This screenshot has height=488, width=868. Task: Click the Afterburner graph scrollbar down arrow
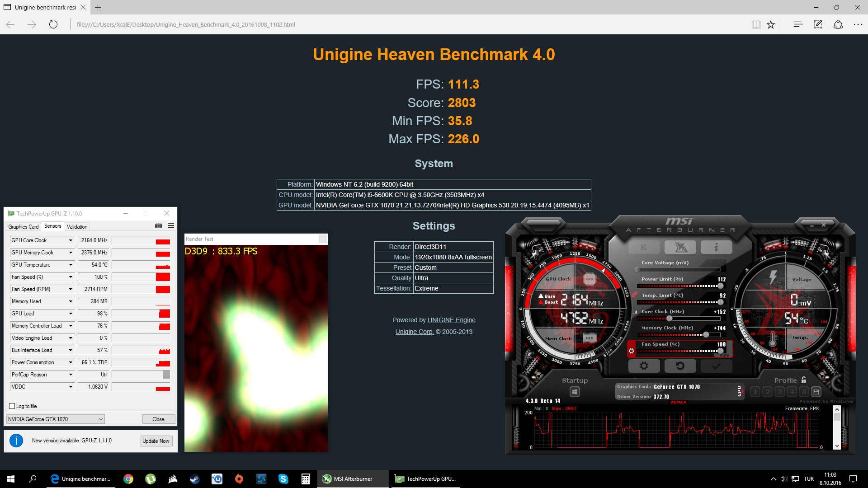pyautogui.click(x=837, y=446)
